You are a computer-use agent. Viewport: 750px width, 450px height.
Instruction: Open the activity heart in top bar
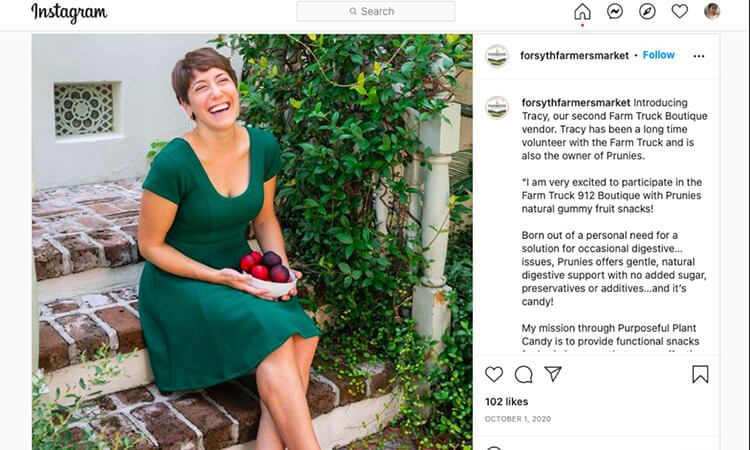[679, 12]
